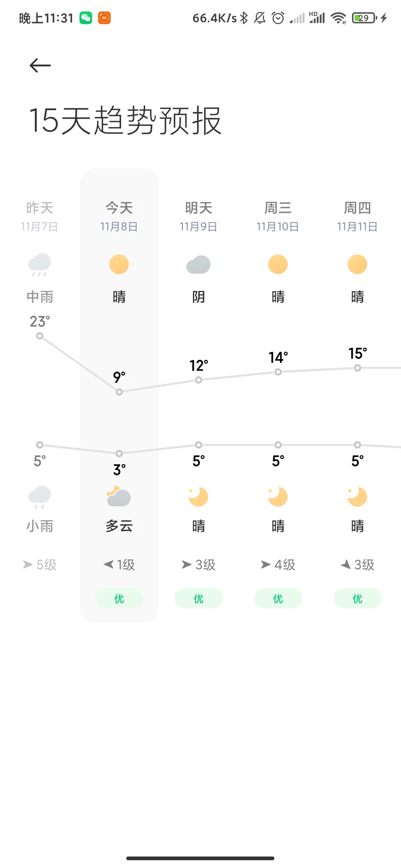401x868 pixels.
Task: Tap today's 优 air quality badge
Action: coord(119,598)
